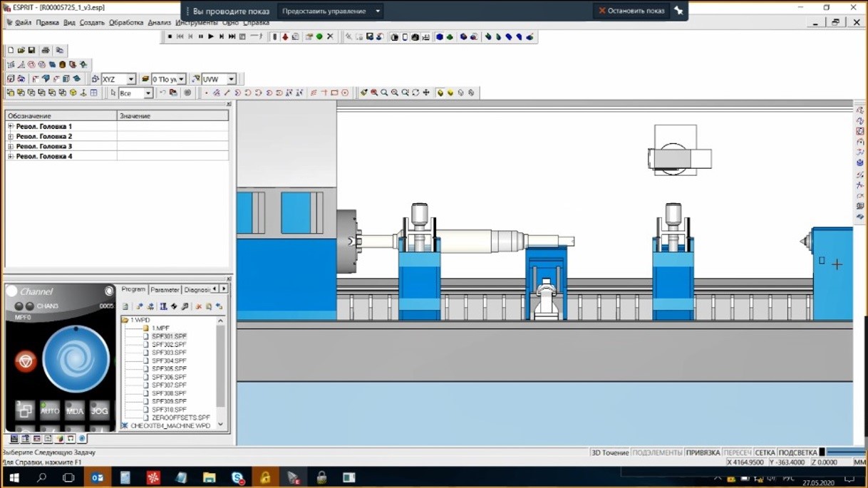Select the Pan cross-arrows view tool
This screenshot has height=488, width=868.
pyautogui.click(x=426, y=93)
